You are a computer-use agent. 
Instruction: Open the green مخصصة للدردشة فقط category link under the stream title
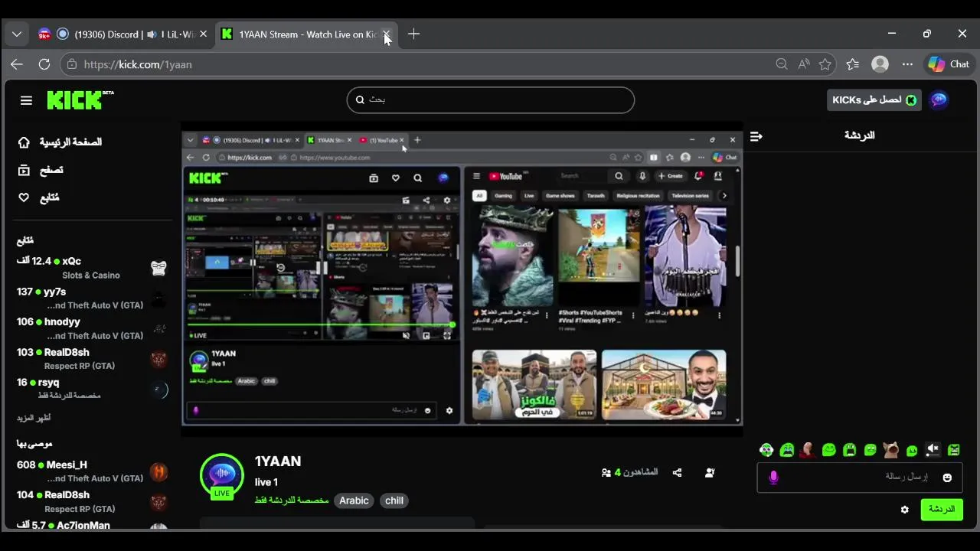tap(292, 500)
